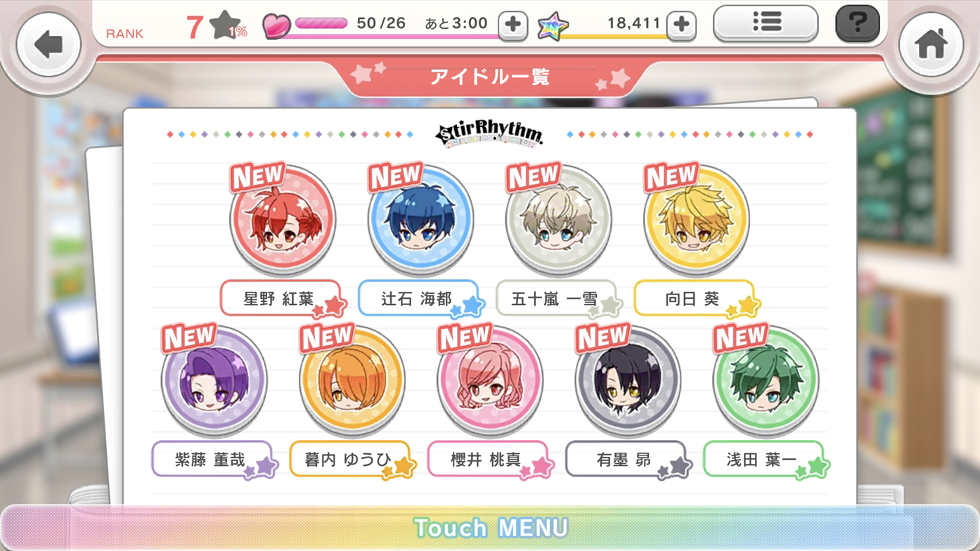Select green-haired idol 浅田 葉一 portrait
Viewport: 980px width, 551px height.
766,381
